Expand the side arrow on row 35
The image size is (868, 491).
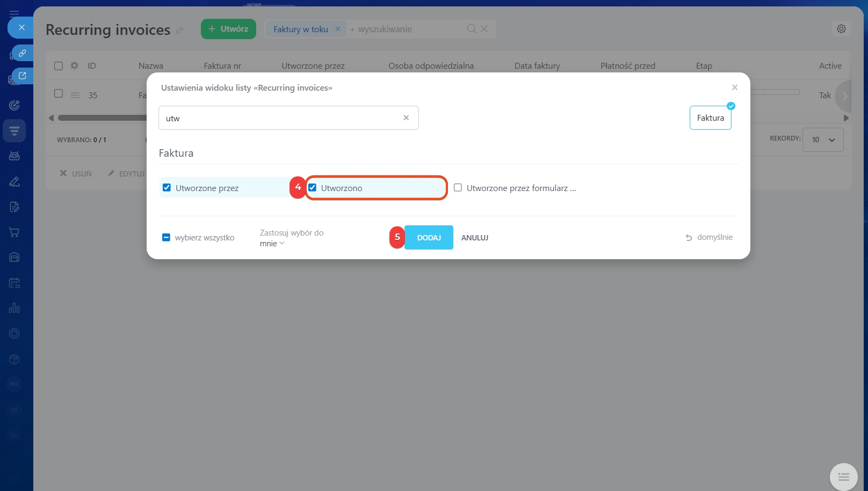pos(844,96)
